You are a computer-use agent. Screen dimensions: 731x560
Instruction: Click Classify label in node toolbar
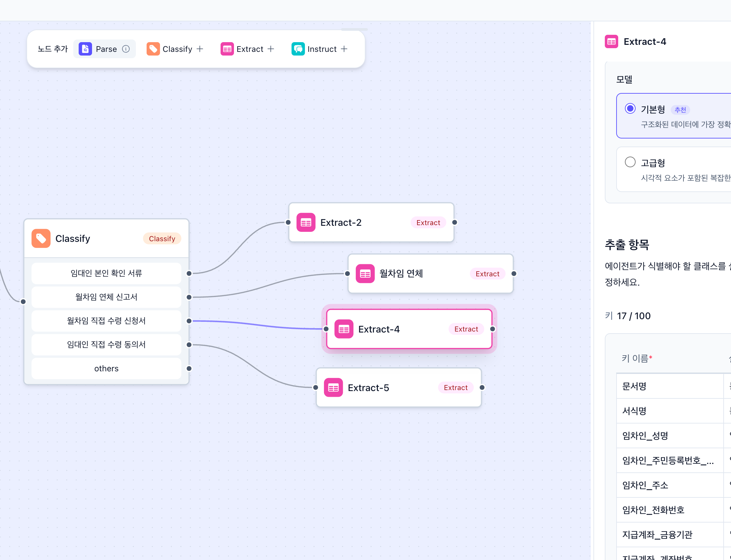(x=177, y=49)
